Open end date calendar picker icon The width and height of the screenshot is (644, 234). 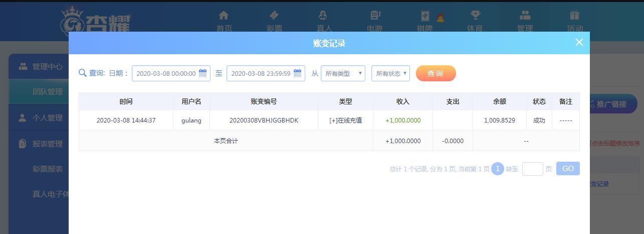(x=298, y=73)
